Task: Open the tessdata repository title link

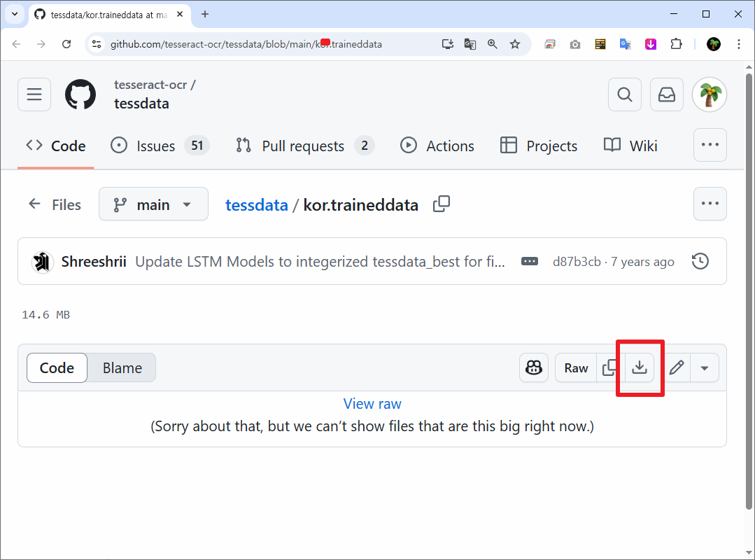Action: (141, 104)
